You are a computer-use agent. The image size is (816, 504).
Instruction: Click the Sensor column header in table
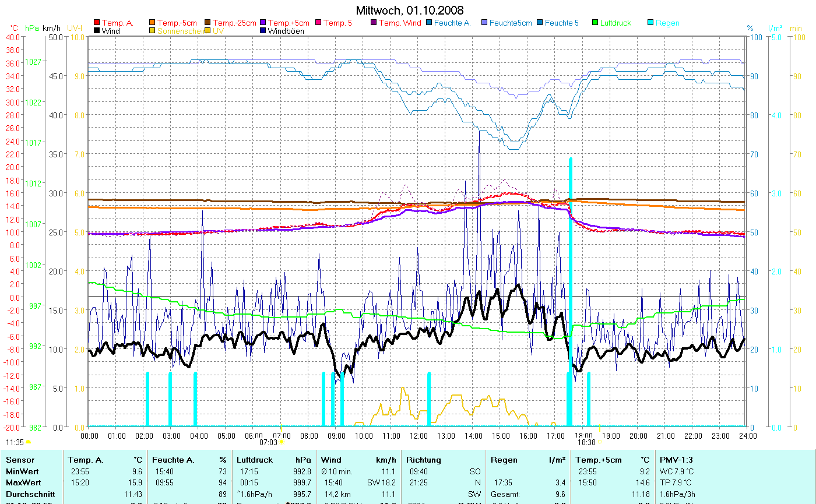pos(20,460)
